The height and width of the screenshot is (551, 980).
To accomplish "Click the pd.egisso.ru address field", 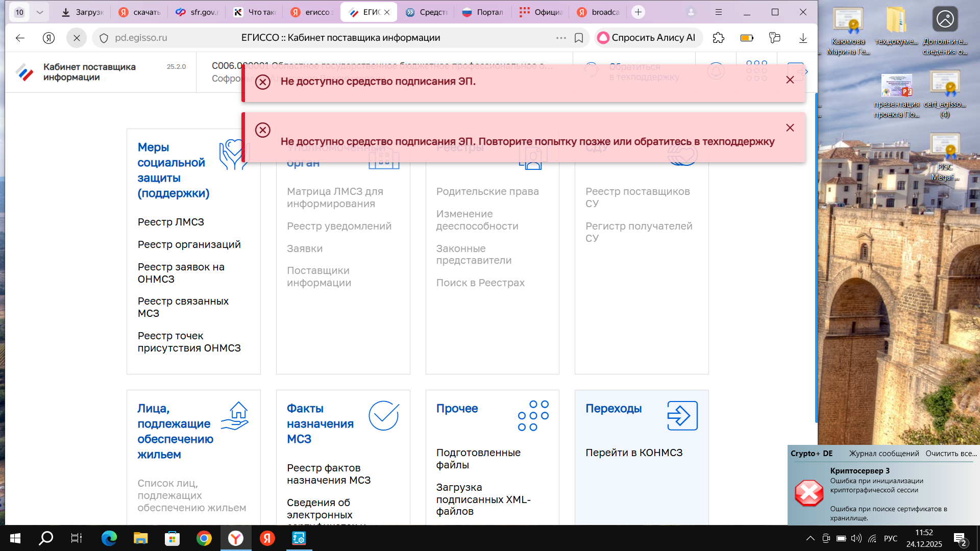I will [141, 38].
